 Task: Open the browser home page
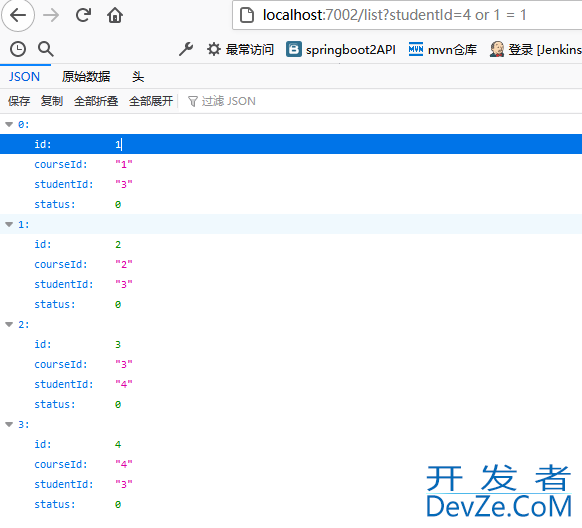coord(115,15)
